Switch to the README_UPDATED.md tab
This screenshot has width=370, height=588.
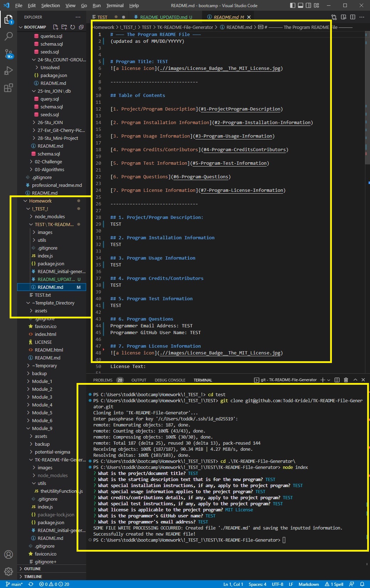[x=165, y=17]
